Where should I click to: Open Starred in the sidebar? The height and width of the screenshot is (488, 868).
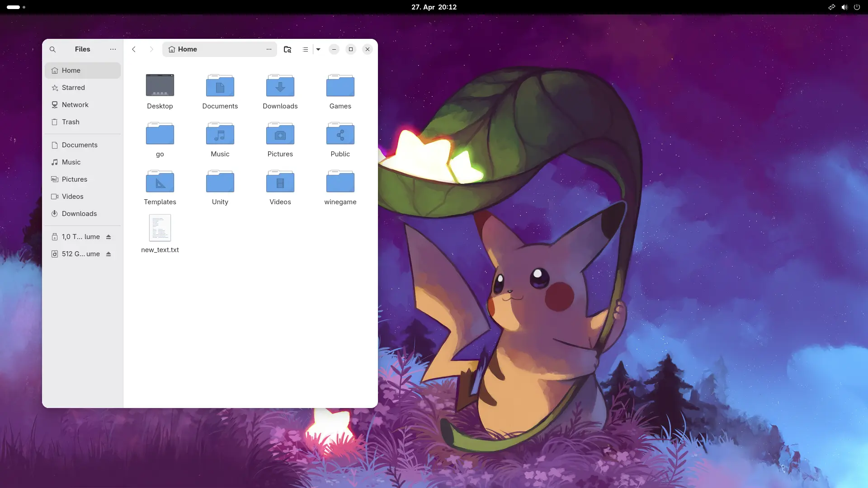(83, 88)
